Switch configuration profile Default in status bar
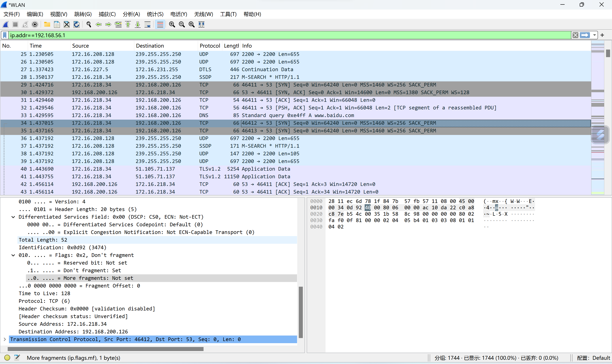This screenshot has width=612, height=364. pyautogui.click(x=593, y=358)
